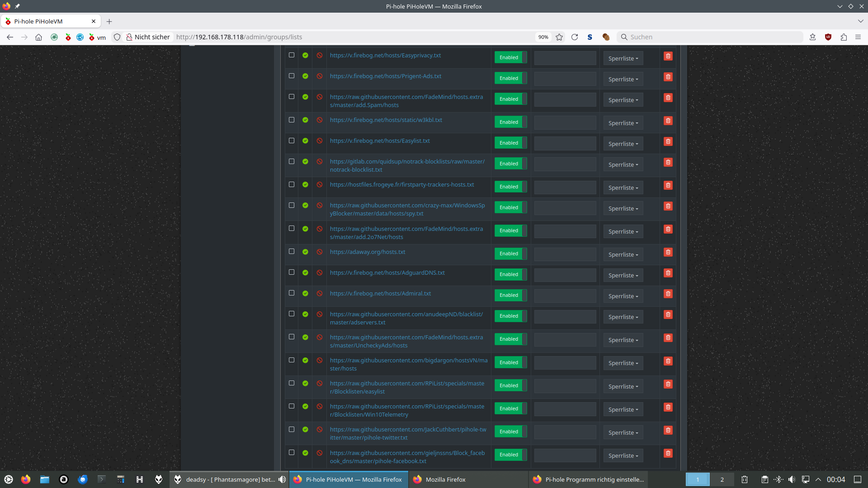The height and width of the screenshot is (488, 868).
Task: Click the bookmark star in address bar
Action: click(x=559, y=37)
